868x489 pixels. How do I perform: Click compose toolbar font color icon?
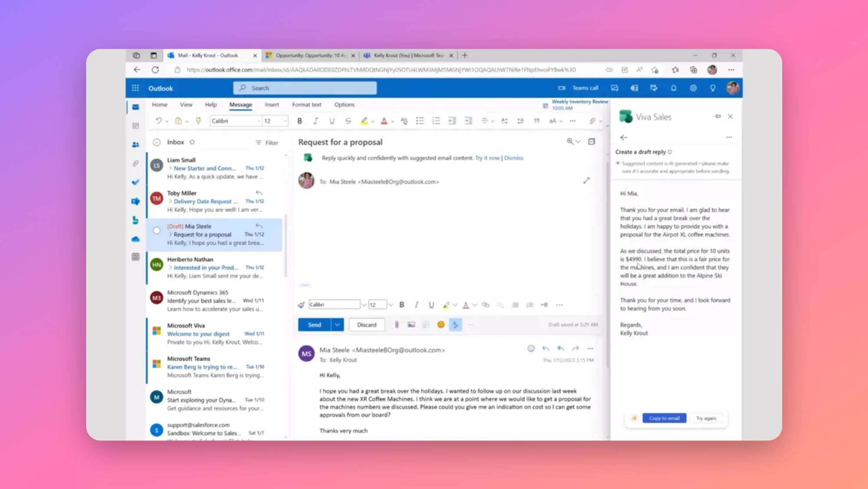[466, 305]
